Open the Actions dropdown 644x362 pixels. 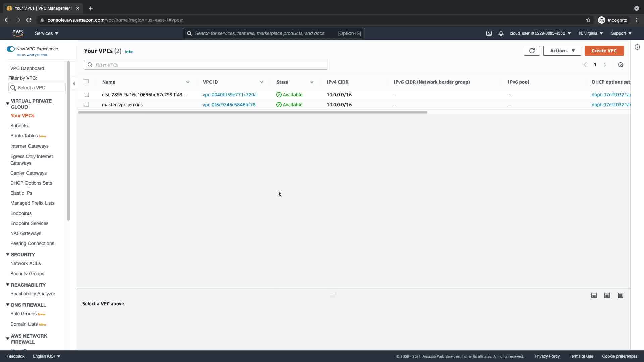[562, 51]
